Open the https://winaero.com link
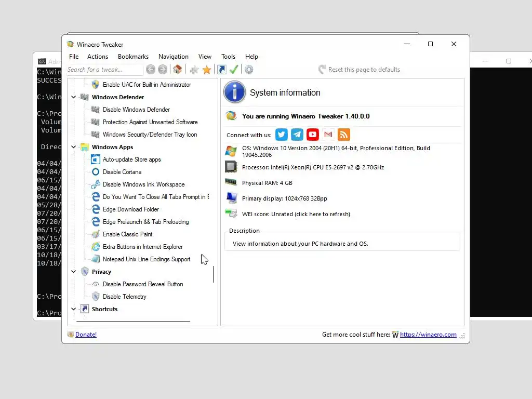The height and width of the screenshot is (399, 532). coord(428,335)
